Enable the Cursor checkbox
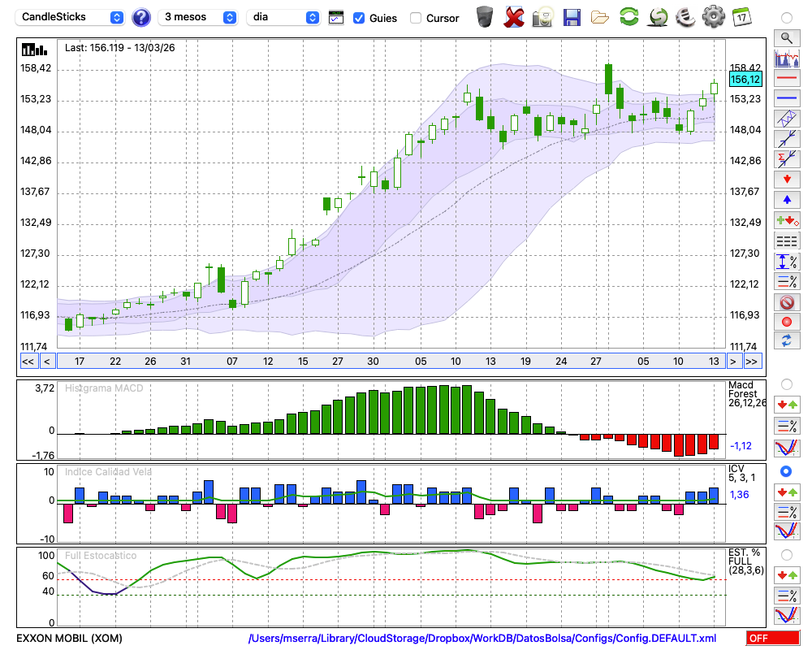812x650 pixels. coord(416,18)
